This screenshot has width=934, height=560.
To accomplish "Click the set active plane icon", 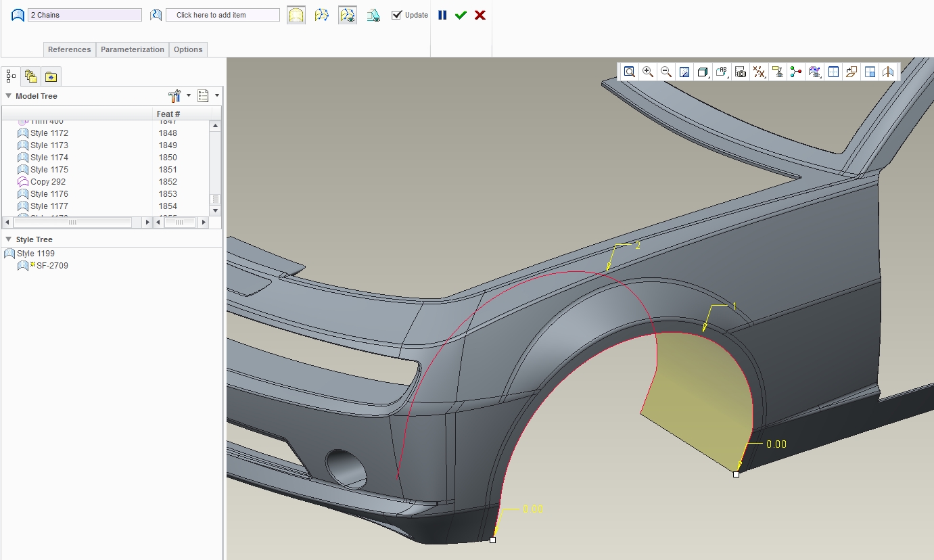I will click(852, 72).
